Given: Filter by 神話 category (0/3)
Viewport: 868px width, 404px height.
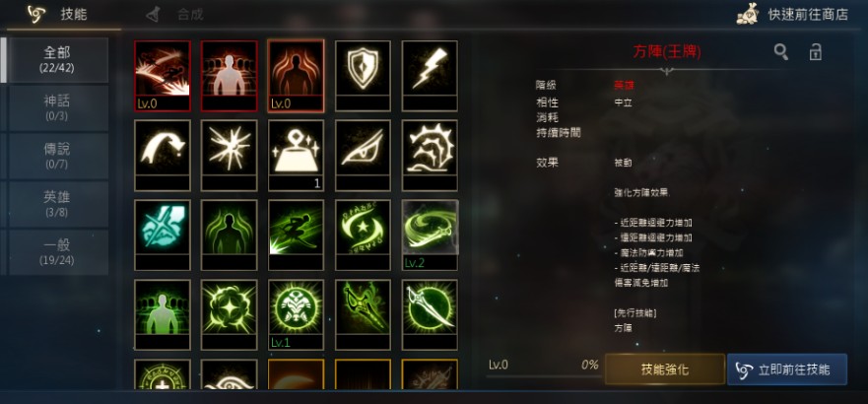Looking at the screenshot, I should pos(57,108).
